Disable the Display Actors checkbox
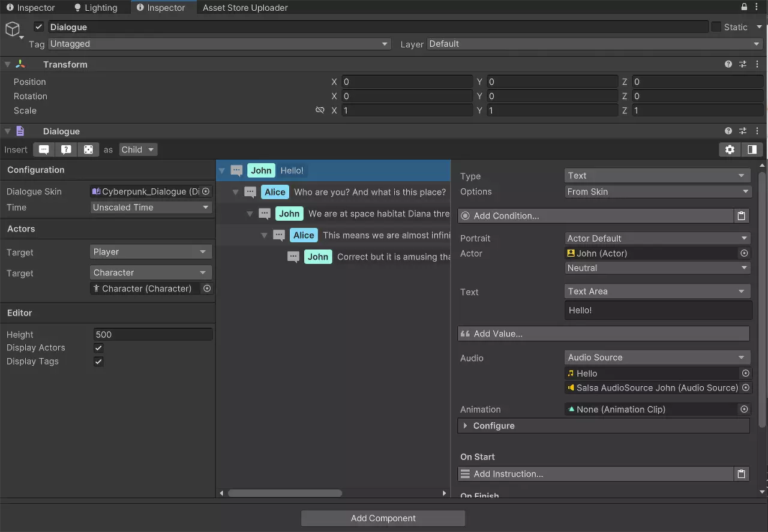768x532 pixels. click(99, 348)
